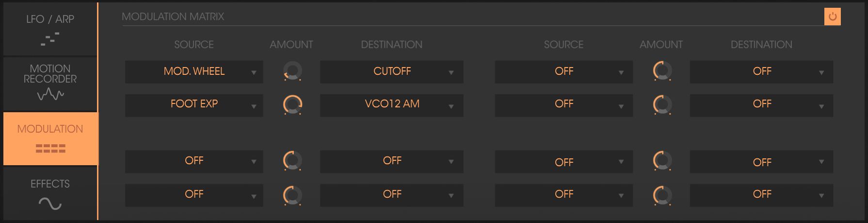The width and height of the screenshot is (868, 223).
Task: Switch to the Motion Recorder tab
Action: tap(50, 84)
